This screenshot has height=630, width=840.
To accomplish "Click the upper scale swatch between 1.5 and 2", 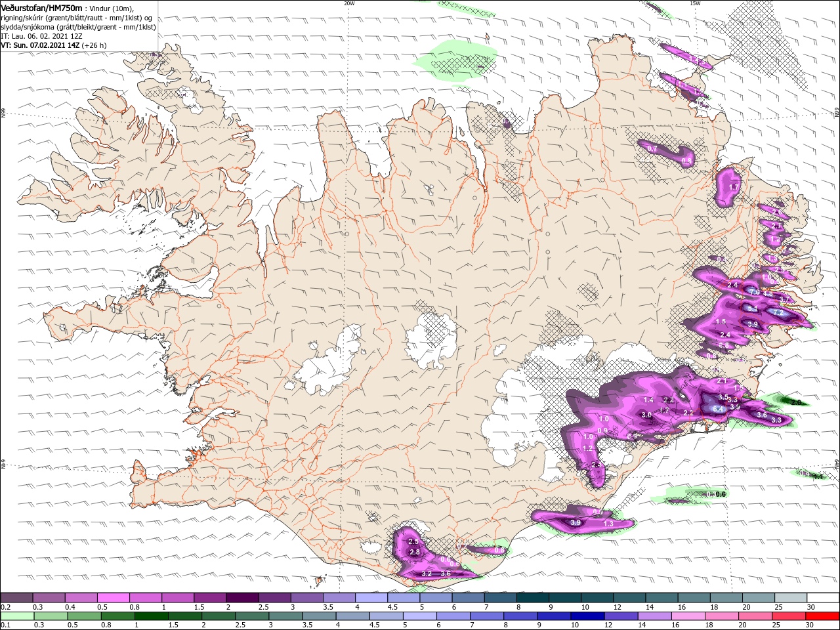I will (x=210, y=598).
